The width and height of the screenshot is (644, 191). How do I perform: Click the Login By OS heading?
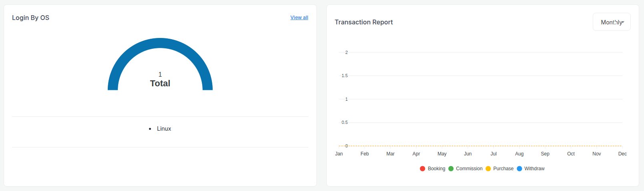click(30, 18)
